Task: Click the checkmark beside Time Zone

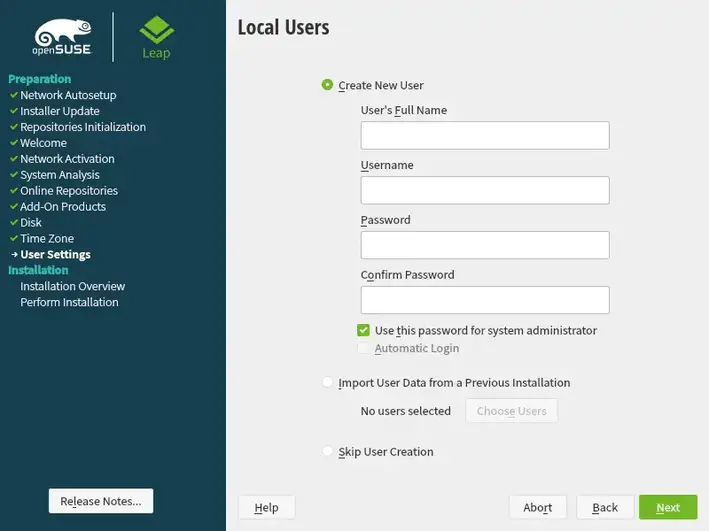Action: coord(14,238)
